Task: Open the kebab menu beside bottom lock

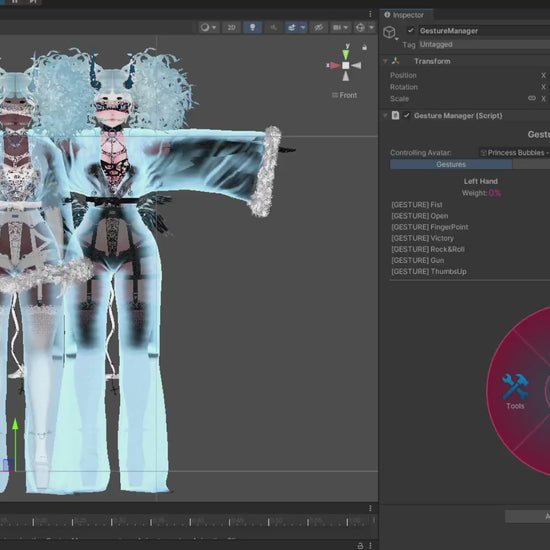Action: [x=370, y=545]
